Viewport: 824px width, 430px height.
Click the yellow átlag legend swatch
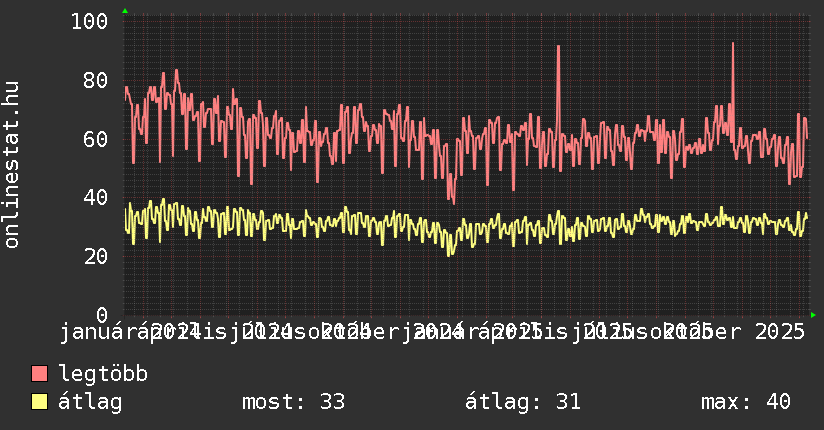[x=40, y=402]
